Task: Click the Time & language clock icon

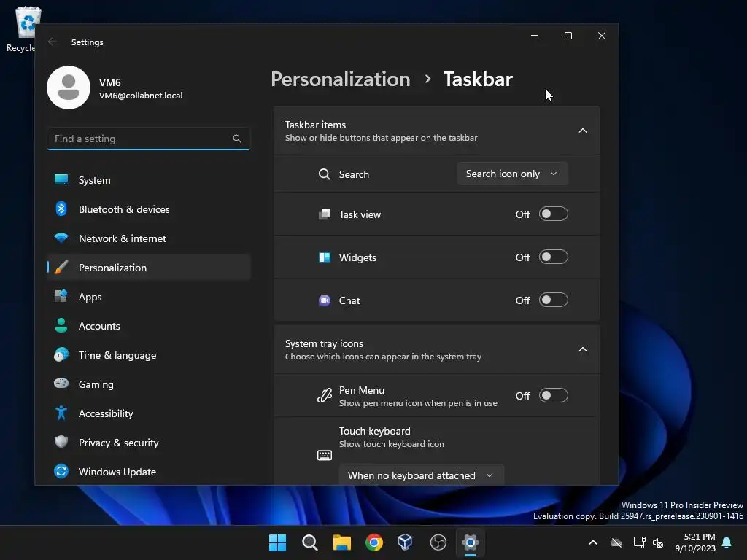Action: 61,355
